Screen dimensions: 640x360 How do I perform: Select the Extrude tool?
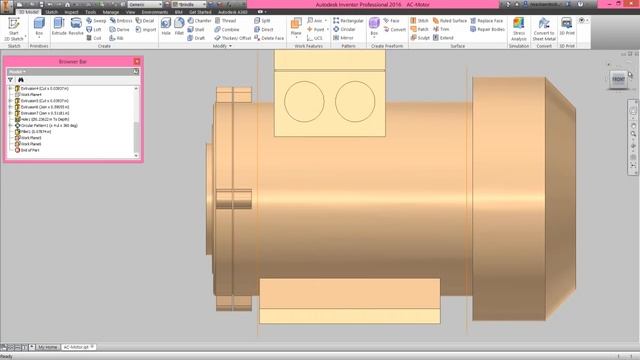(59, 27)
